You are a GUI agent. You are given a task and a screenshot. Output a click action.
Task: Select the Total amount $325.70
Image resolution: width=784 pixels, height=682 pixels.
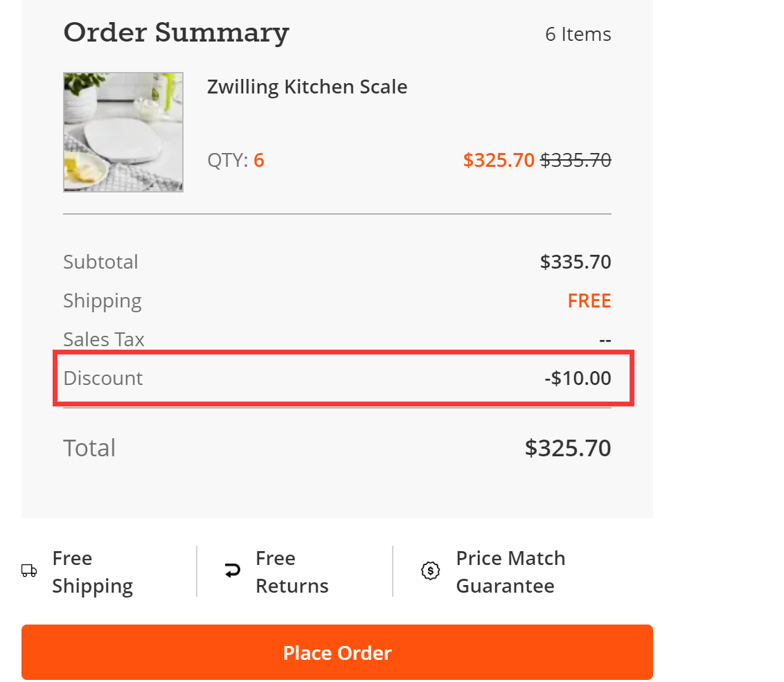tap(567, 447)
